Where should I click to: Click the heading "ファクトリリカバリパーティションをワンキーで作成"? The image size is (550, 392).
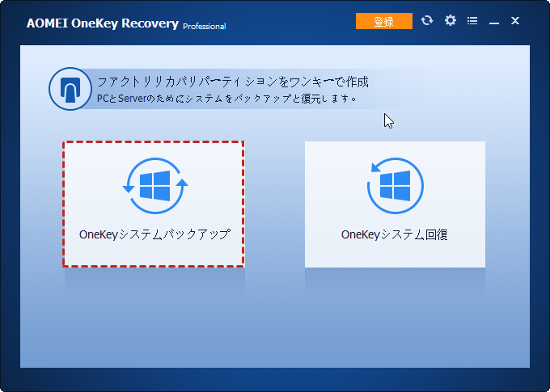click(233, 82)
